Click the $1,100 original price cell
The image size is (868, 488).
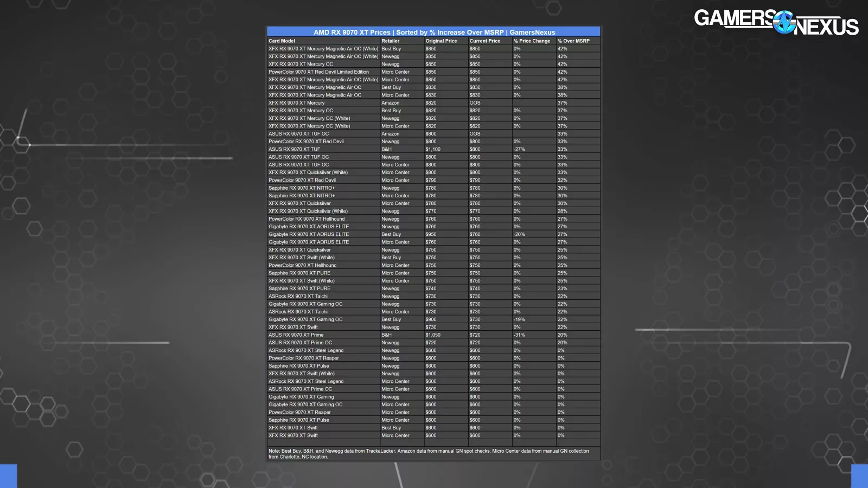(433, 149)
